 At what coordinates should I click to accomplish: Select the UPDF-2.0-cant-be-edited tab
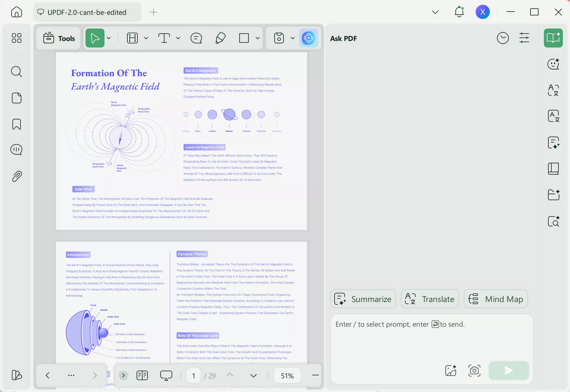pyautogui.click(x=87, y=12)
